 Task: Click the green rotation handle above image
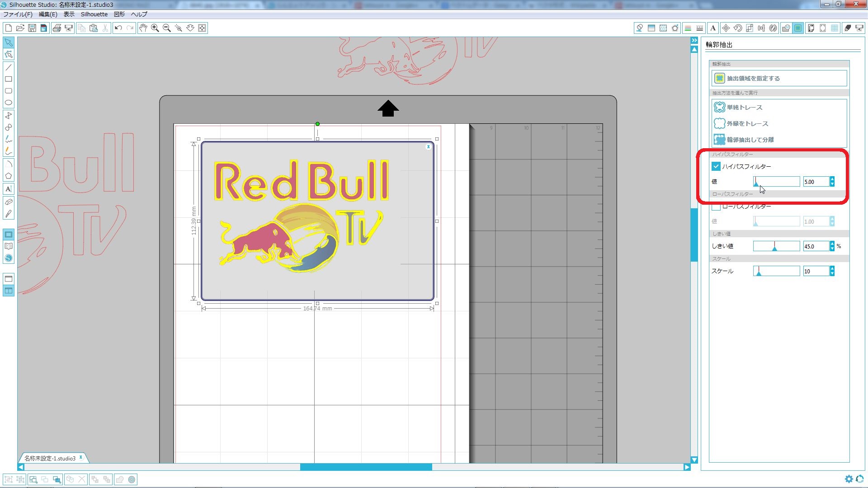[317, 124]
